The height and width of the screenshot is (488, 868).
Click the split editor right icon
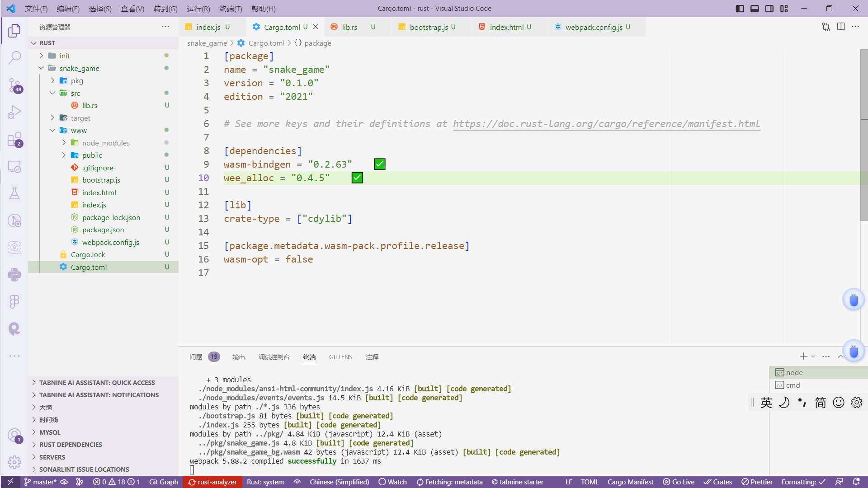(x=841, y=27)
